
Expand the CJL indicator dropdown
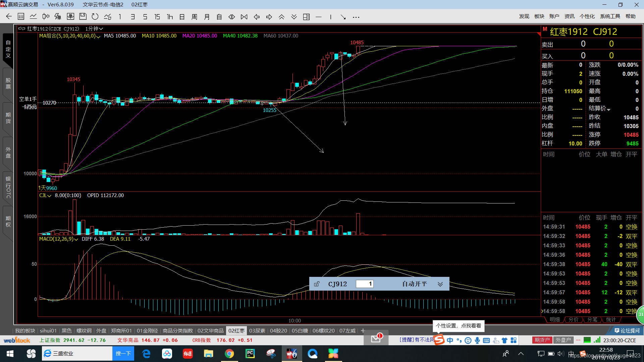[x=49, y=196]
